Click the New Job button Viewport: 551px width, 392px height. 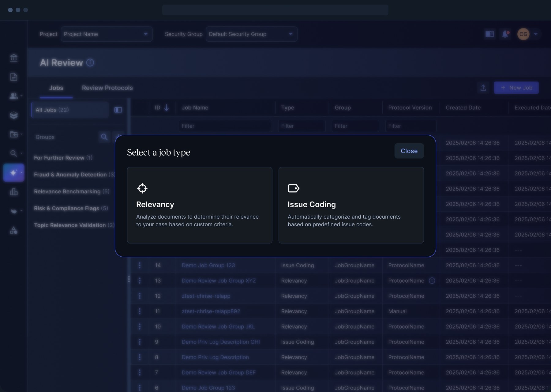[x=516, y=88]
